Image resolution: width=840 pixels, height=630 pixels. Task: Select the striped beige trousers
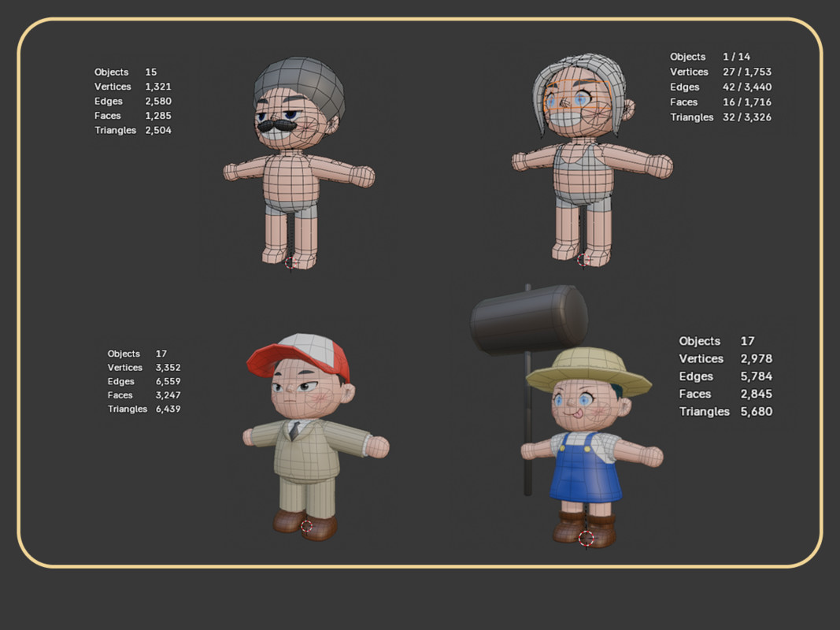coord(307,495)
